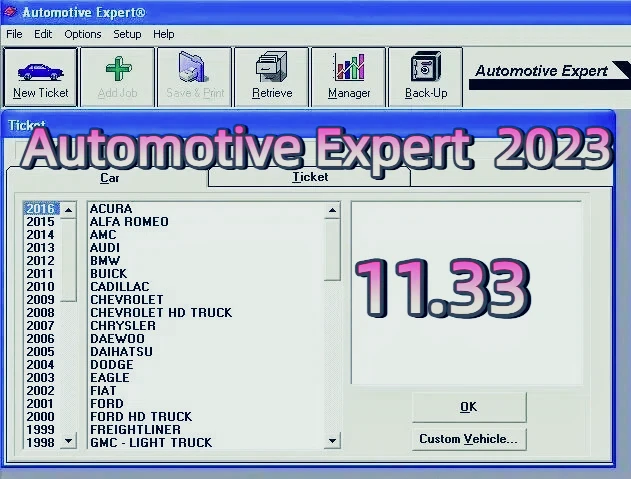This screenshot has width=631, height=479.
Task: Select year 1999
Action: click(40, 429)
